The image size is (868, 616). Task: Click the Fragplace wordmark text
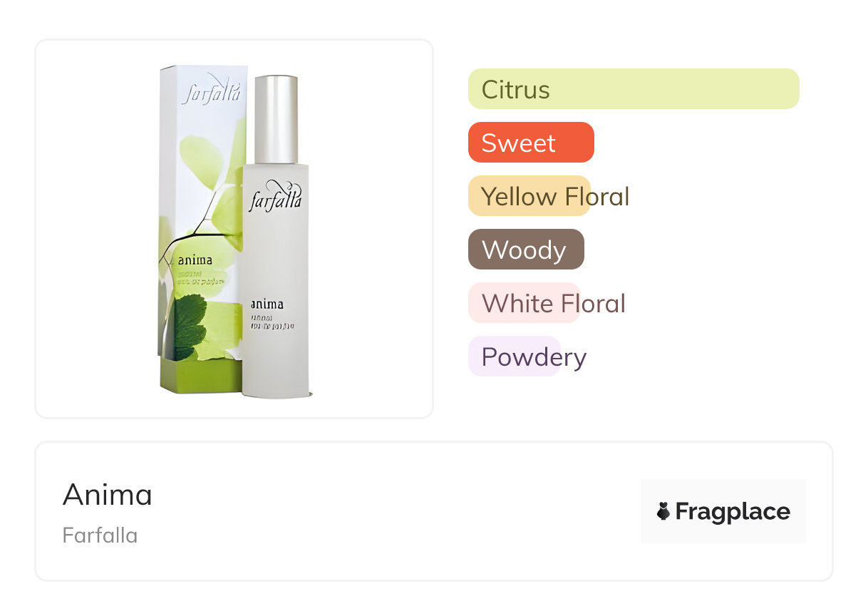pyautogui.click(x=733, y=511)
